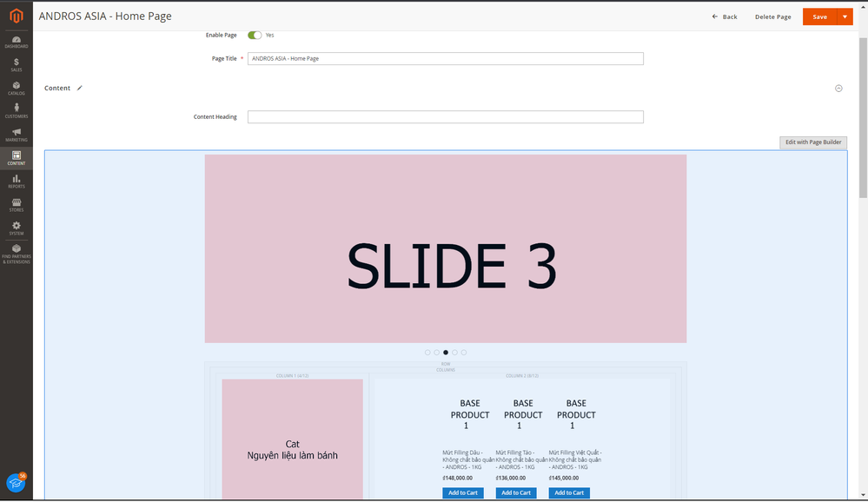Click the pencil icon beside Content

[80, 88]
